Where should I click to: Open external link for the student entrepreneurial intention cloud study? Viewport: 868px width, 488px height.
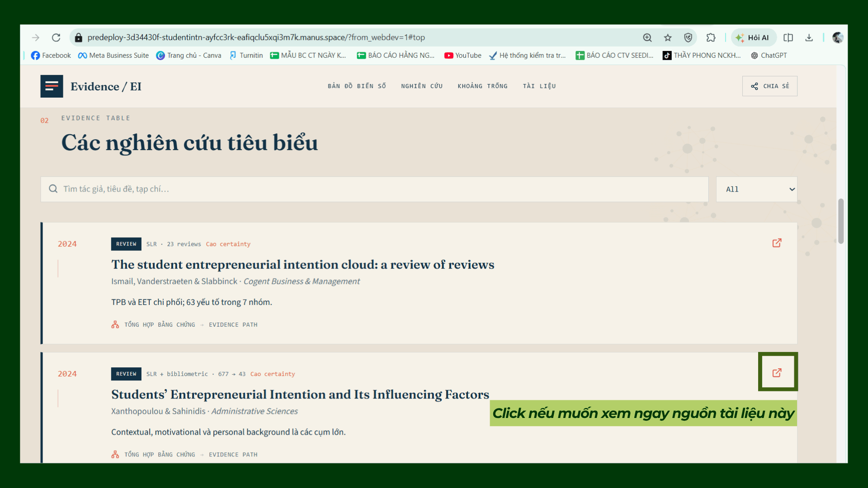point(777,243)
